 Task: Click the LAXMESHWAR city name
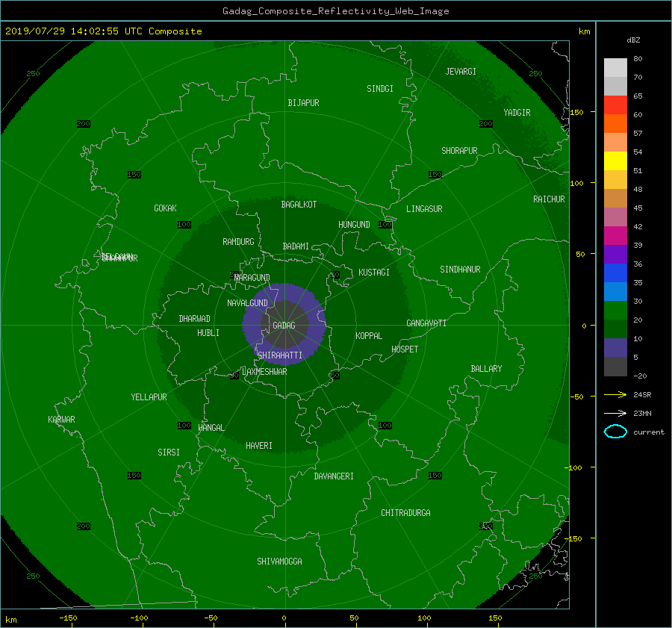coord(264,372)
